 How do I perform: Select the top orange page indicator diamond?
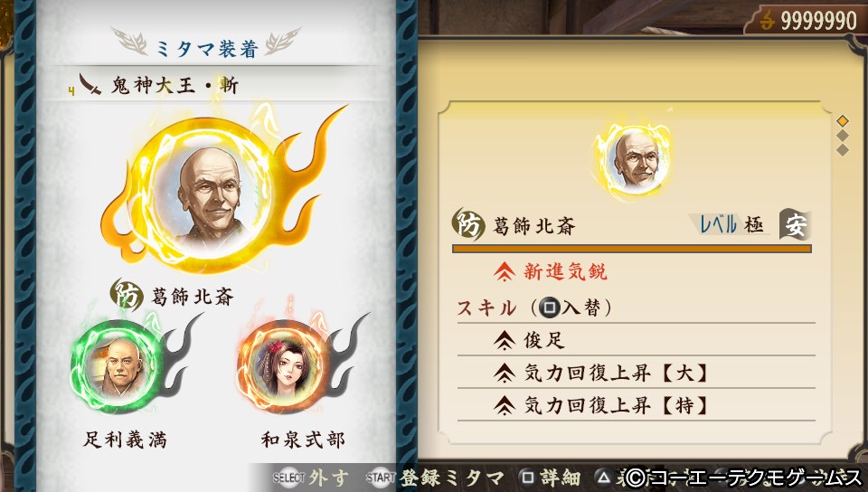(x=843, y=120)
